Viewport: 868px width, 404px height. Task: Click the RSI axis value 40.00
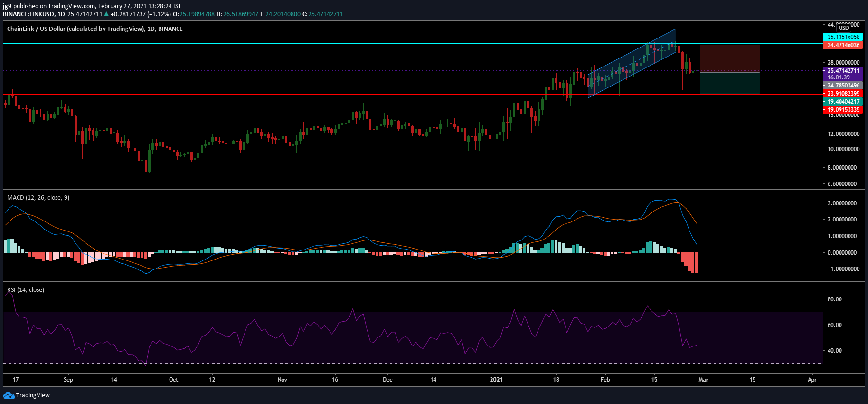[834, 351]
